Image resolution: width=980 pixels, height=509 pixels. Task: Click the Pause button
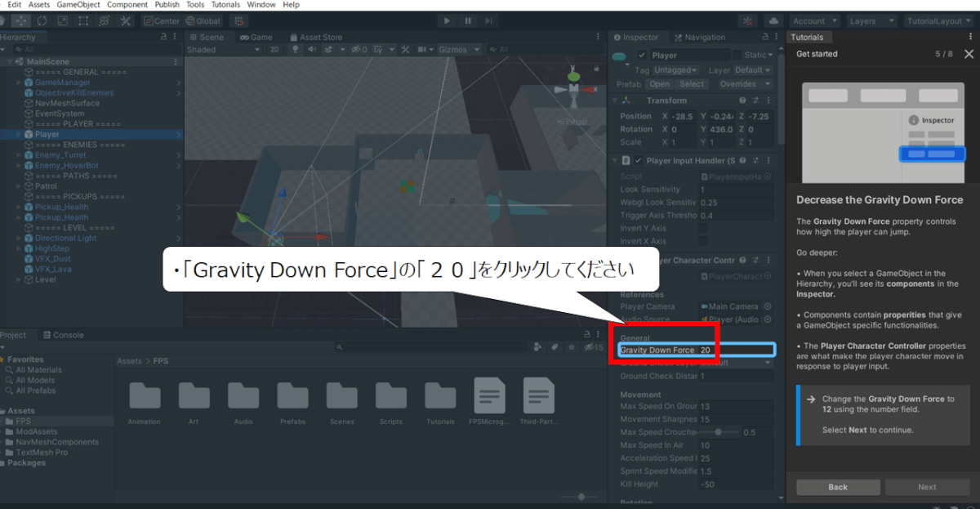tap(468, 20)
